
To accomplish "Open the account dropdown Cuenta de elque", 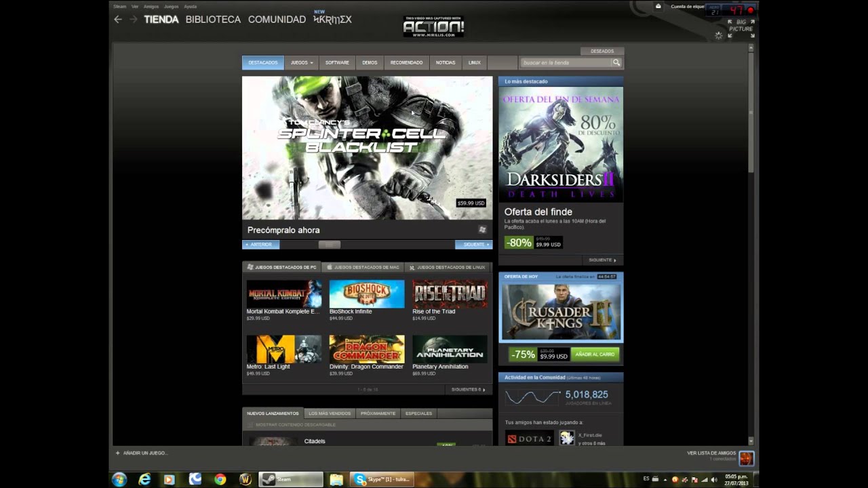I will 688,7.
